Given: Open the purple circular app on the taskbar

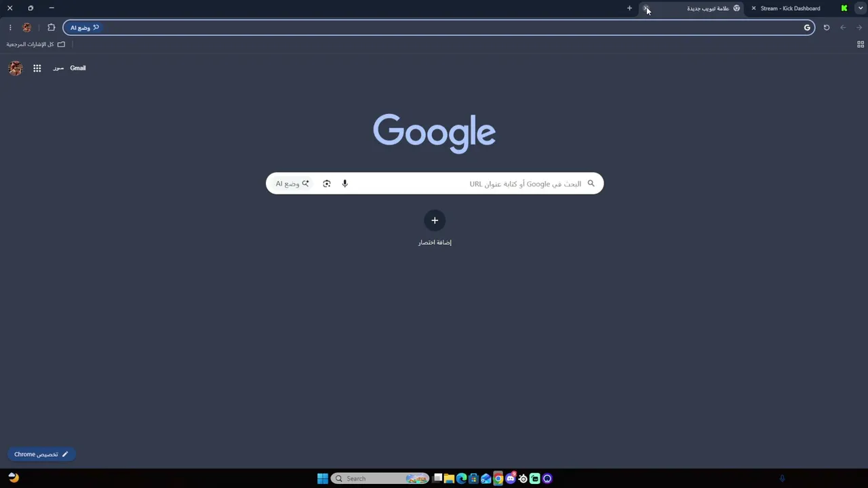Looking at the screenshot, I should (547, 479).
